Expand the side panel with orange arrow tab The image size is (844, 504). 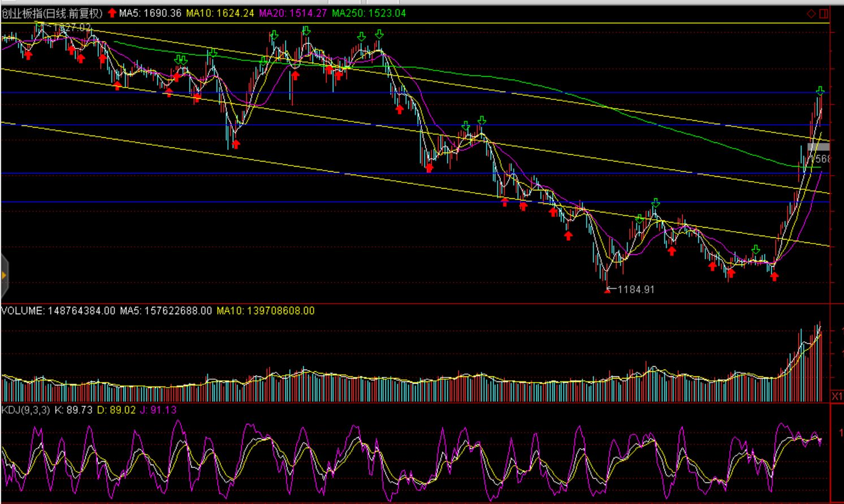4,276
